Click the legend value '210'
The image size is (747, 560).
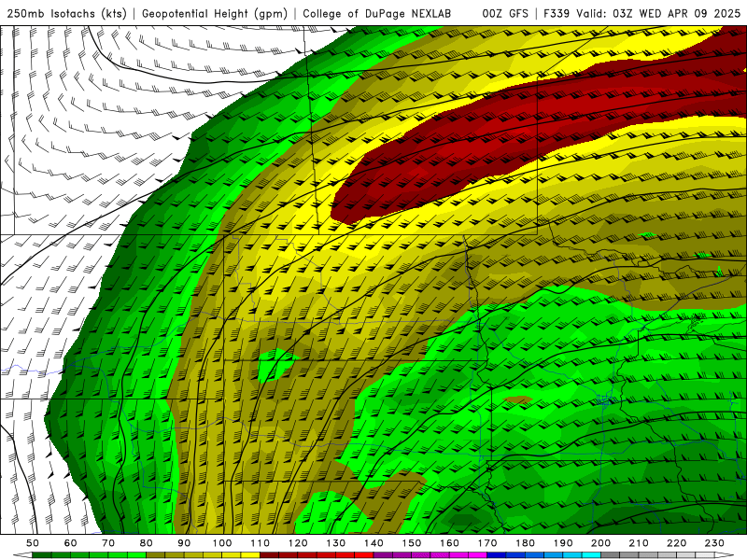tap(639, 543)
